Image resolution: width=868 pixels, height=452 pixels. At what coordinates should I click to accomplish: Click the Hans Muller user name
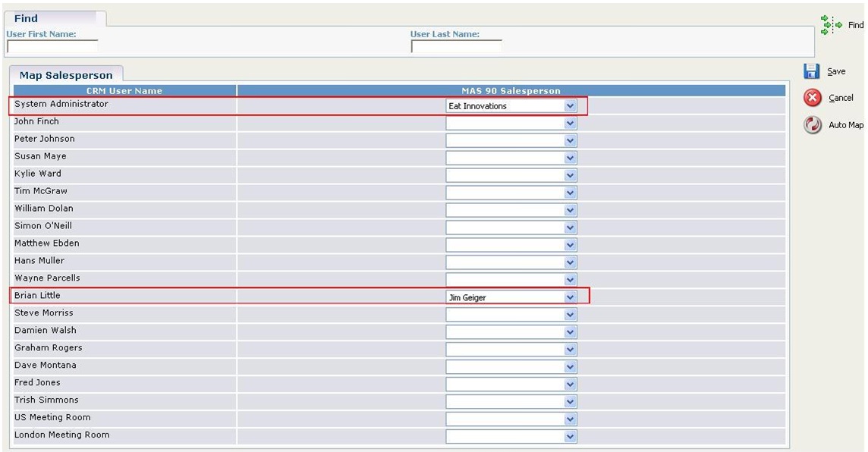pyautogui.click(x=39, y=261)
